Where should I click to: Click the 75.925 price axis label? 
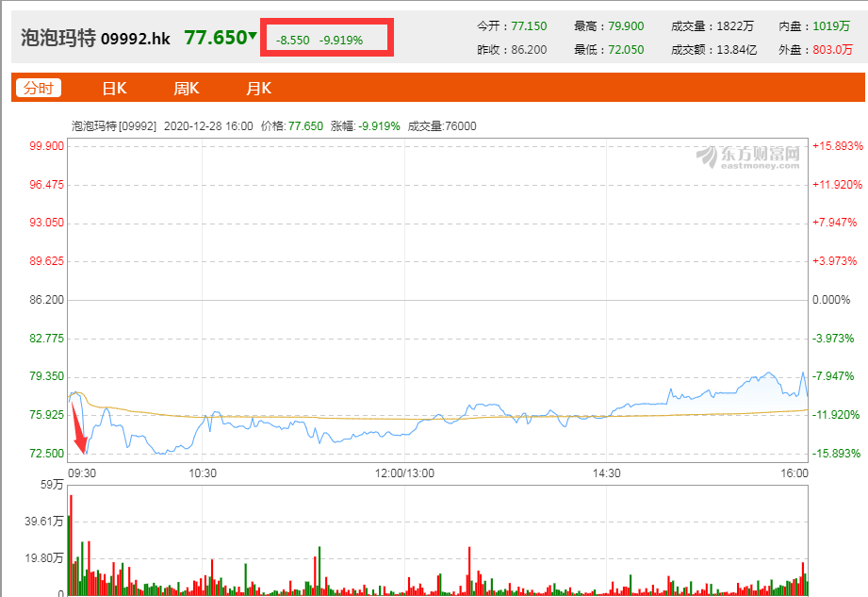click(x=46, y=415)
